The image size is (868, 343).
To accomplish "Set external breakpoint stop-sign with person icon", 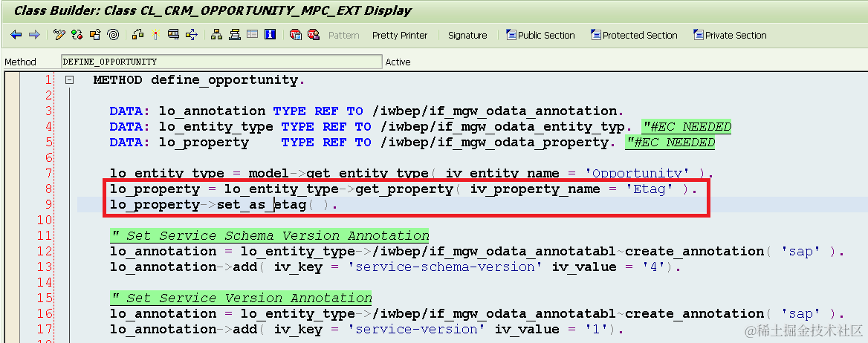I will 314,35.
